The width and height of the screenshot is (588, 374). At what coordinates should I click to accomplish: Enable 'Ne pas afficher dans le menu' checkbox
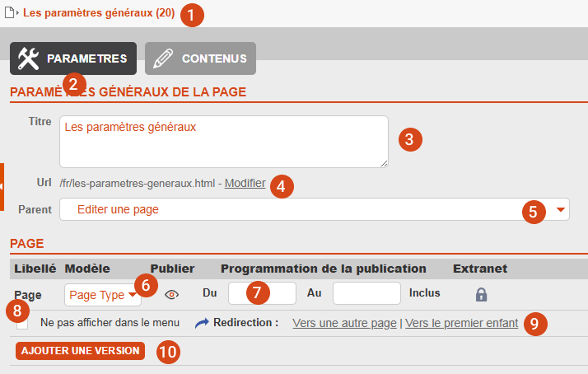22,324
